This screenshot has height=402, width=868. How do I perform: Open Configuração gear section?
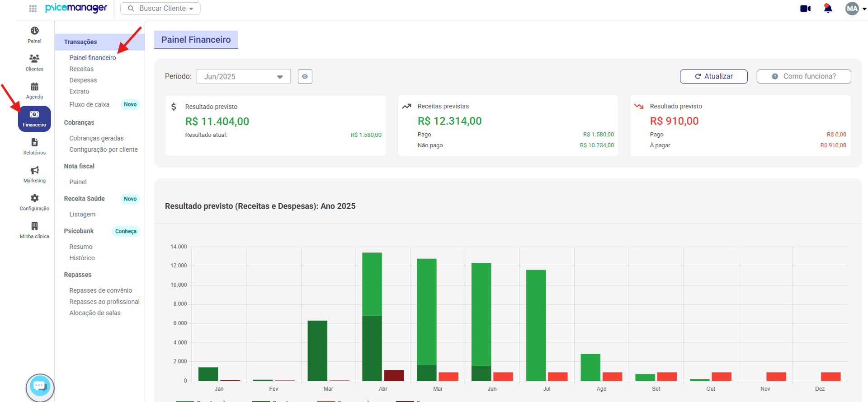tap(34, 203)
